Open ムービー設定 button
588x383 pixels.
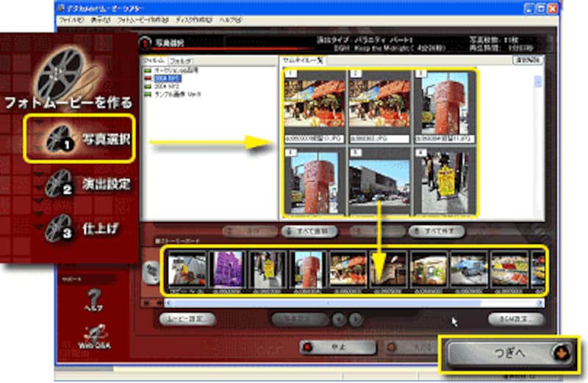point(187,319)
